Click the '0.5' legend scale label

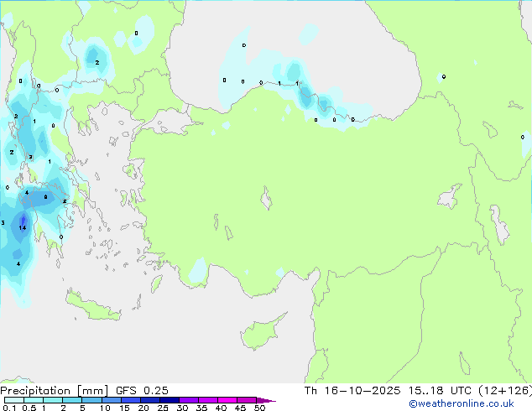pyautogui.click(x=29, y=408)
